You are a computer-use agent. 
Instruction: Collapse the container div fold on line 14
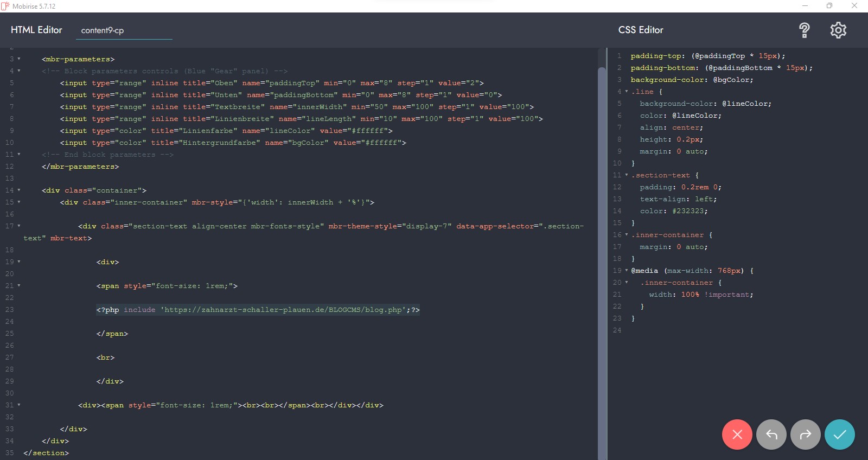point(19,190)
